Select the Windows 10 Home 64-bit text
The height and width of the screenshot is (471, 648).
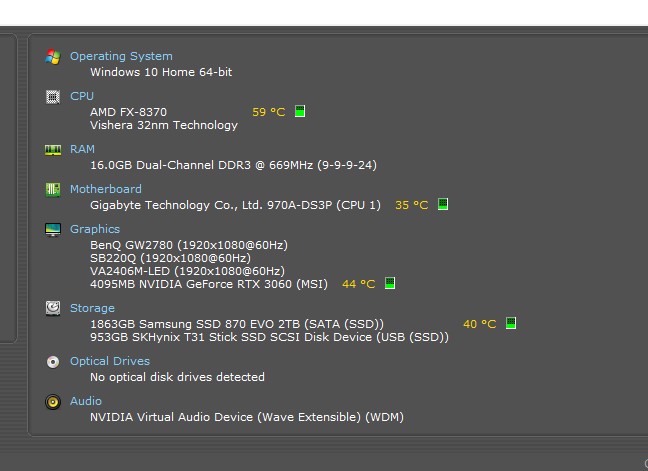click(161, 72)
